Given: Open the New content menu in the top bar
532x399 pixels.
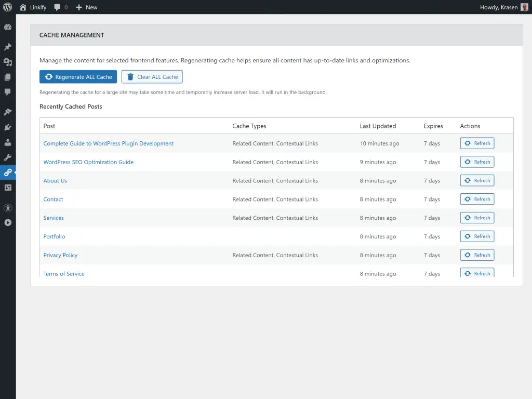Looking at the screenshot, I should click(86, 7).
